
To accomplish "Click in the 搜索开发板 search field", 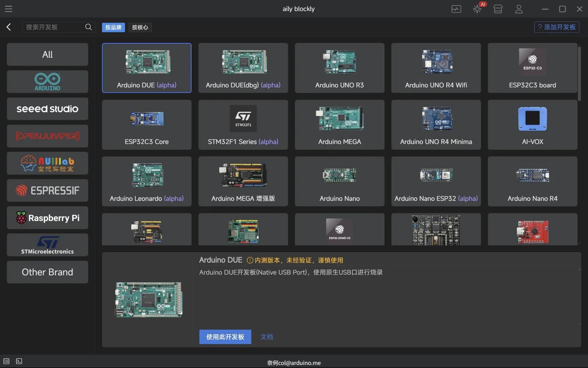I will pos(54,27).
